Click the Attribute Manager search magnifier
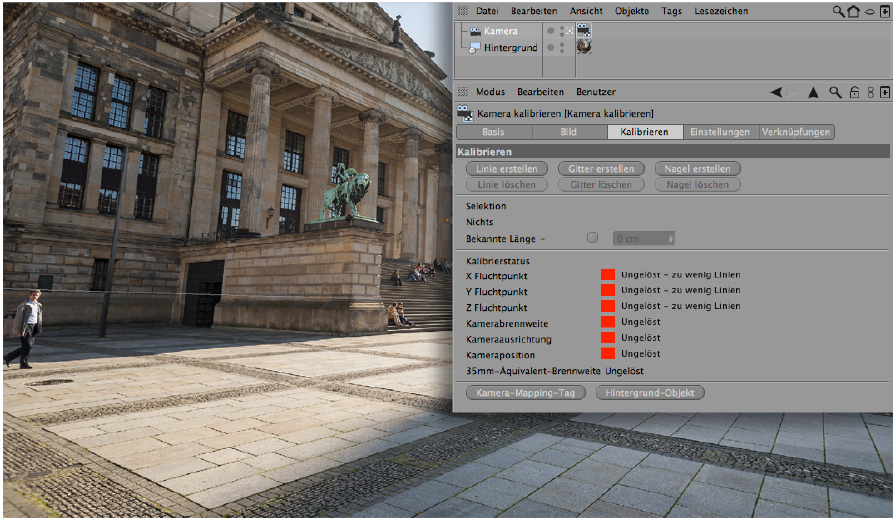This screenshot has height=521, width=896. (x=834, y=92)
